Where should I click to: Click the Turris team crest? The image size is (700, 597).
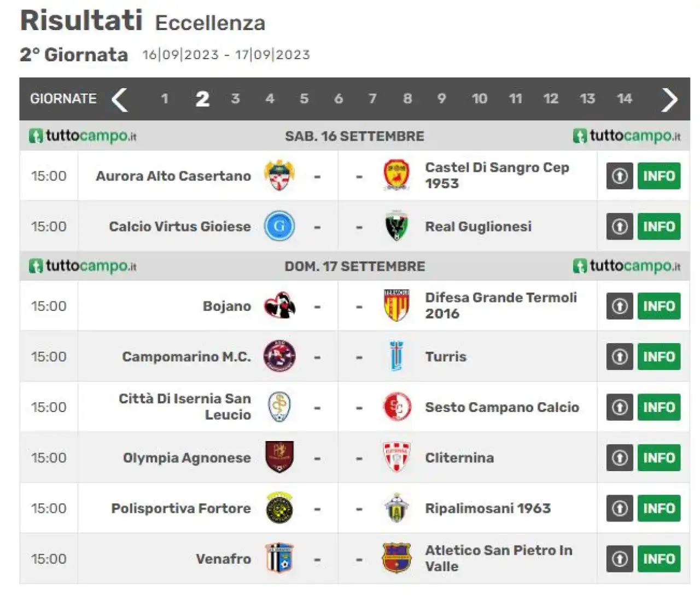(x=396, y=356)
